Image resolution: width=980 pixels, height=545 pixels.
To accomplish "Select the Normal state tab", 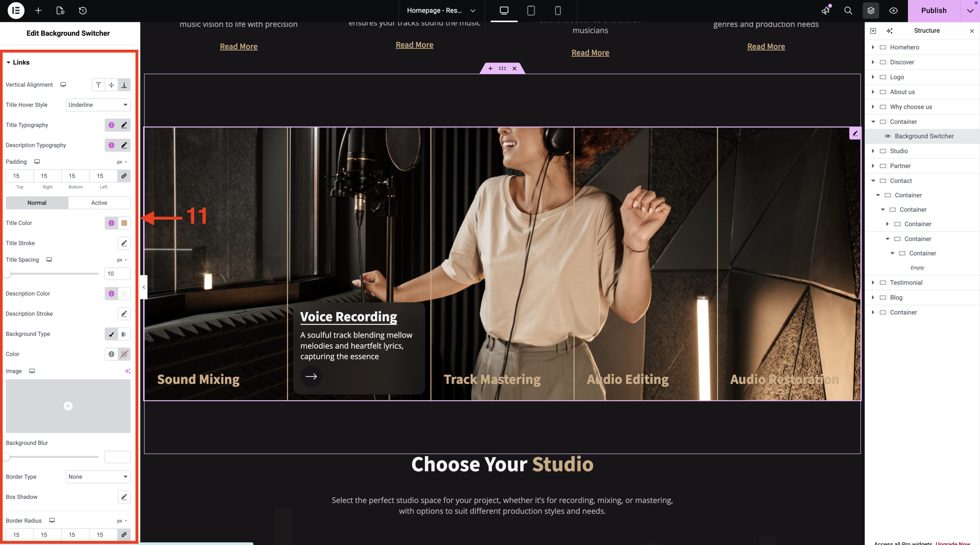I will (x=37, y=203).
